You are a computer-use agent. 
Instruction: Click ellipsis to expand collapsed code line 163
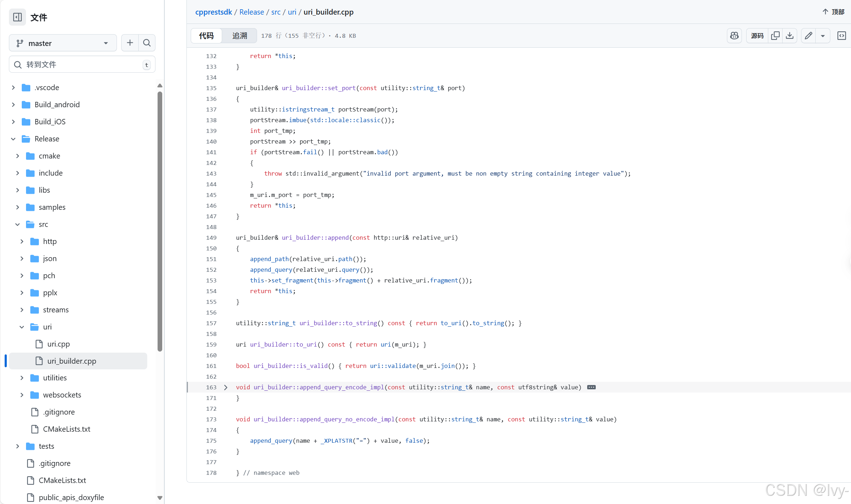tap(591, 388)
